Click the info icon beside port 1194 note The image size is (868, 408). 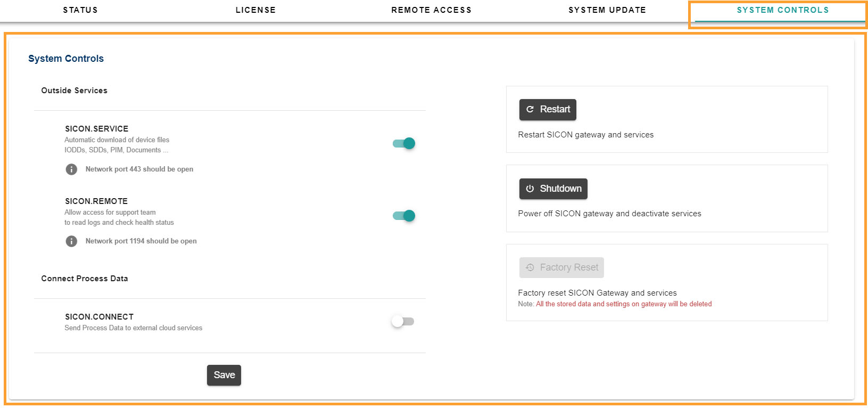pyautogui.click(x=71, y=241)
